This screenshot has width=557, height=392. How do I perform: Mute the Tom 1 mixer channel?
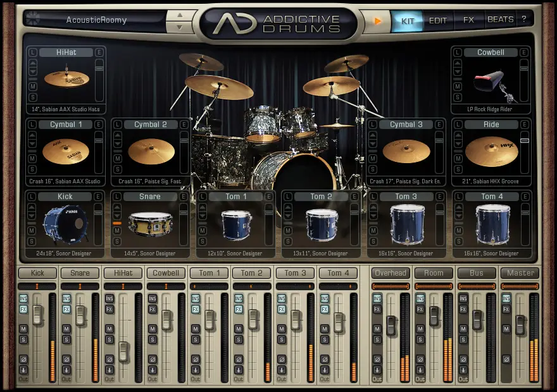pyautogui.click(x=196, y=329)
